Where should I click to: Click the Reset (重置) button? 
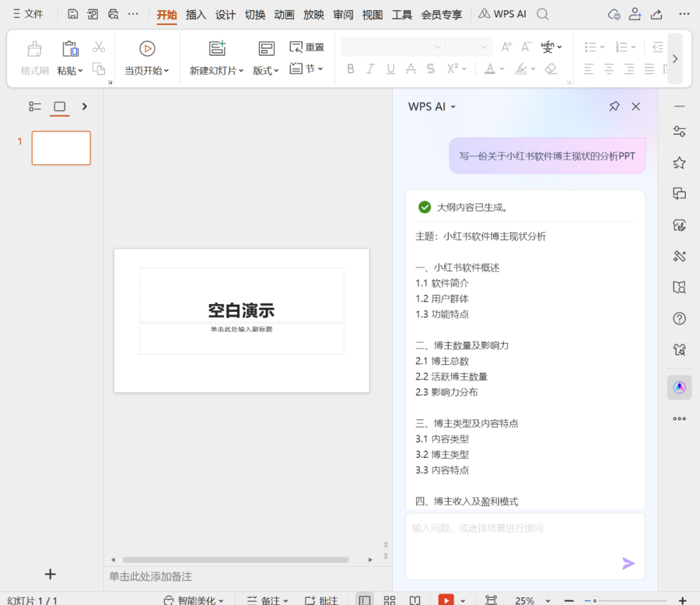point(307,47)
